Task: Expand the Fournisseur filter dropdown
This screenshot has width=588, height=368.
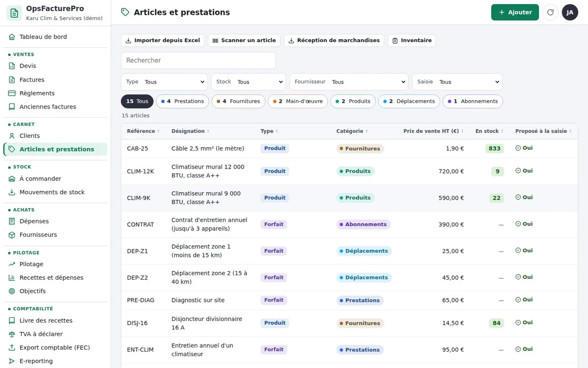Action: (x=349, y=82)
